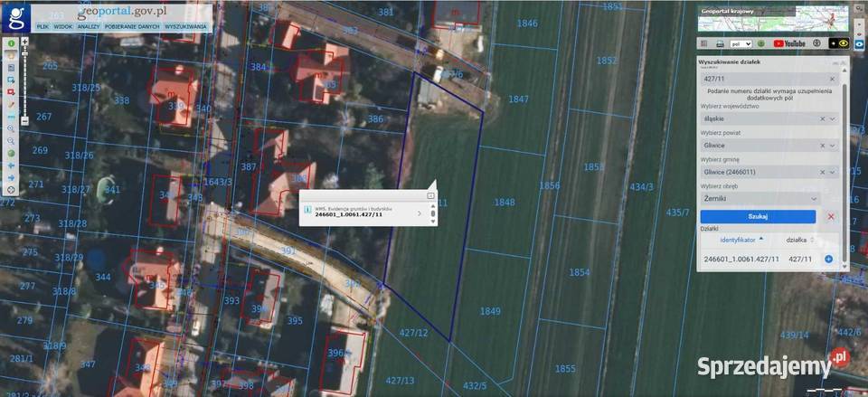Image resolution: width=868 pixels, height=397 pixels.
Task: Select the blue rectangle selection tool
Action: coord(11,80)
